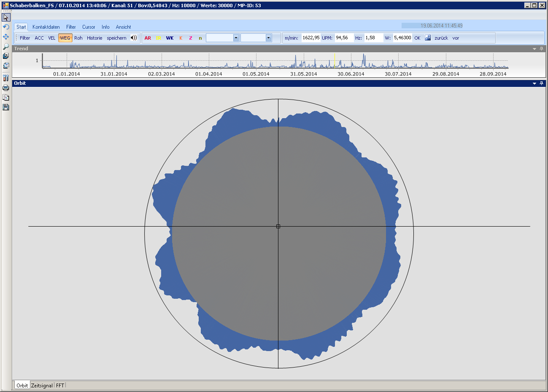Image resolution: width=548 pixels, height=392 pixels.
Task: Click the printer icon
Action: tap(6, 88)
